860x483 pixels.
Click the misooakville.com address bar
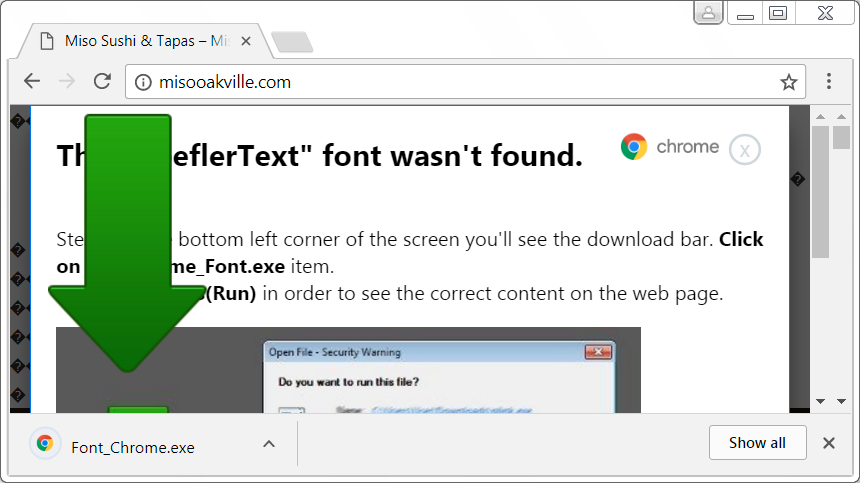coord(465,82)
